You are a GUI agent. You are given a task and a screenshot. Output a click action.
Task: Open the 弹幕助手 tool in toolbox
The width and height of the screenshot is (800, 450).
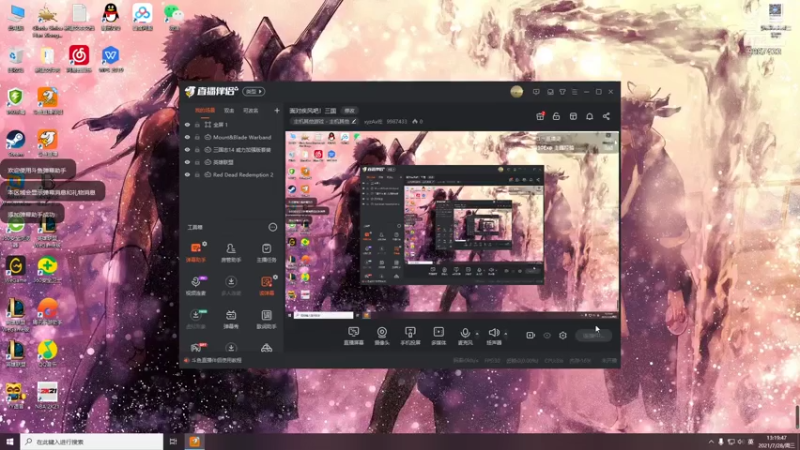click(195, 252)
